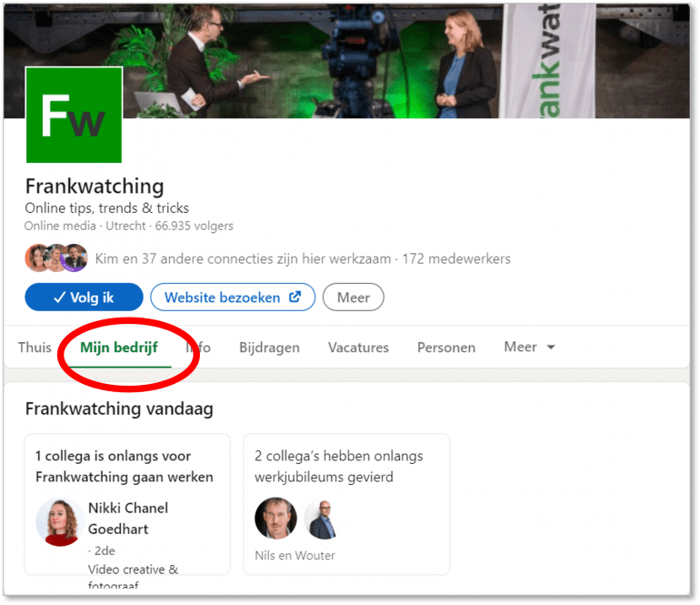The width and height of the screenshot is (700, 605).
Task: Open Nikki Chanel Goedhart's profile photo
Action: 60,521
